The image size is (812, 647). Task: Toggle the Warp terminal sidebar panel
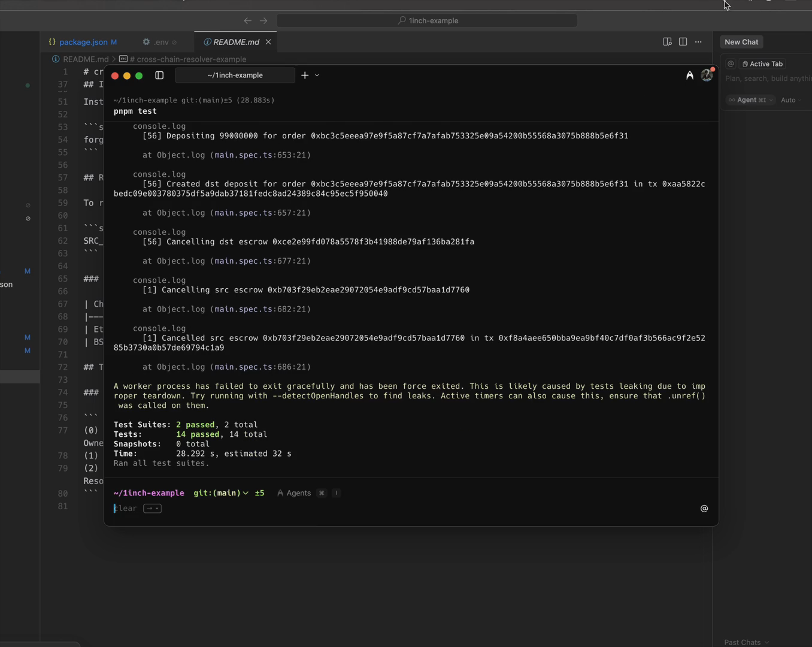tap(159, 75)
